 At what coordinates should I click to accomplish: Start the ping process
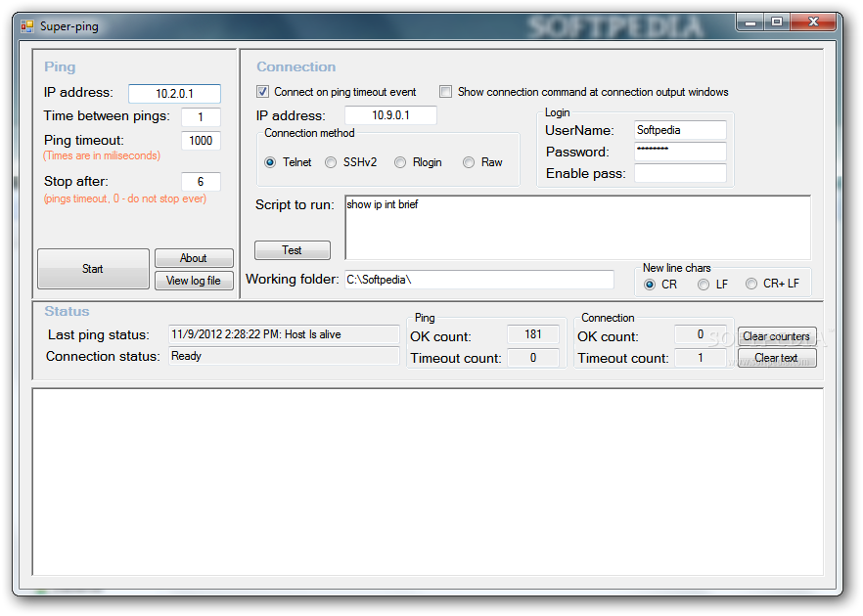tap(93, 268)
